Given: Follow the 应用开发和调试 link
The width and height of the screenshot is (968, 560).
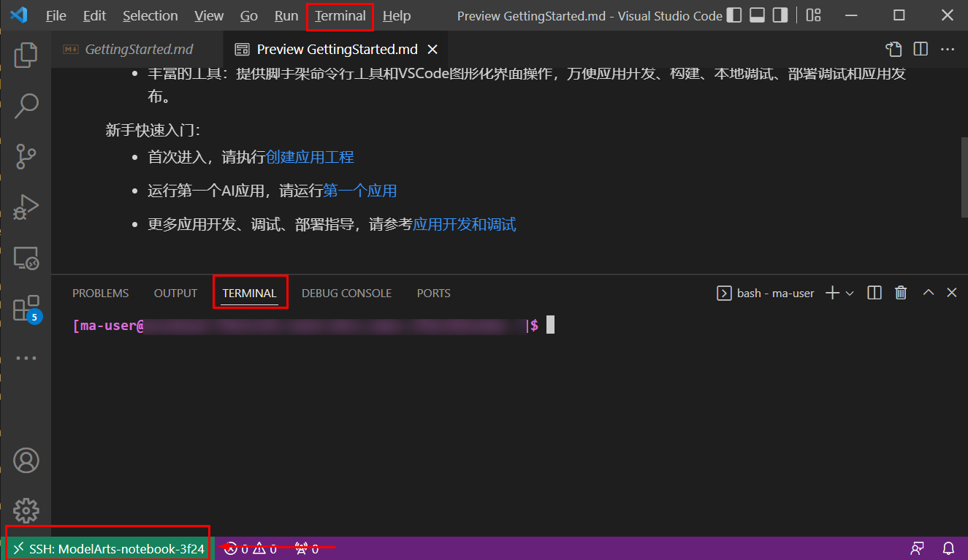Looking at the screenshot, I should point(465,224).
